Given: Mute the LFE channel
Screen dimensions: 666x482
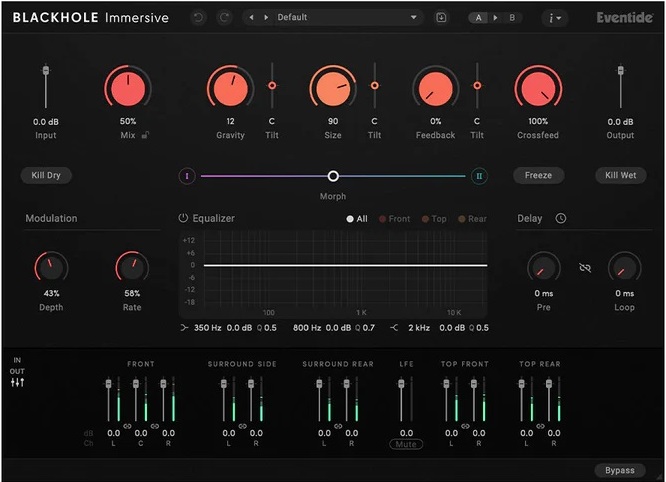Looking at the screenshot, I should [406, 444].
